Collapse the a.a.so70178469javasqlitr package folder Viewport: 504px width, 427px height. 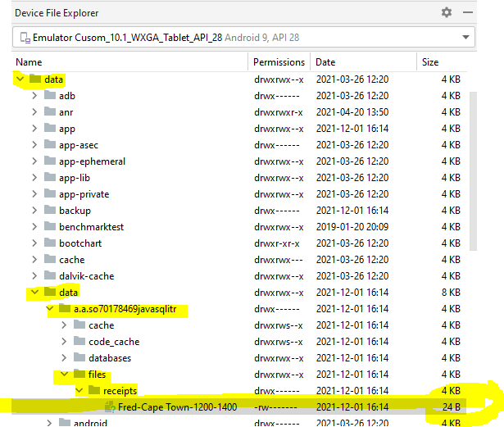point(50,308)
